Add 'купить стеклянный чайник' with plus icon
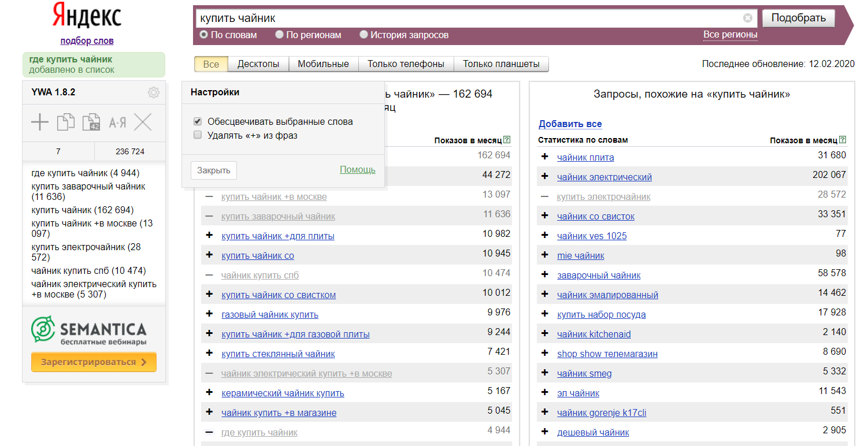 click(209, 354)
